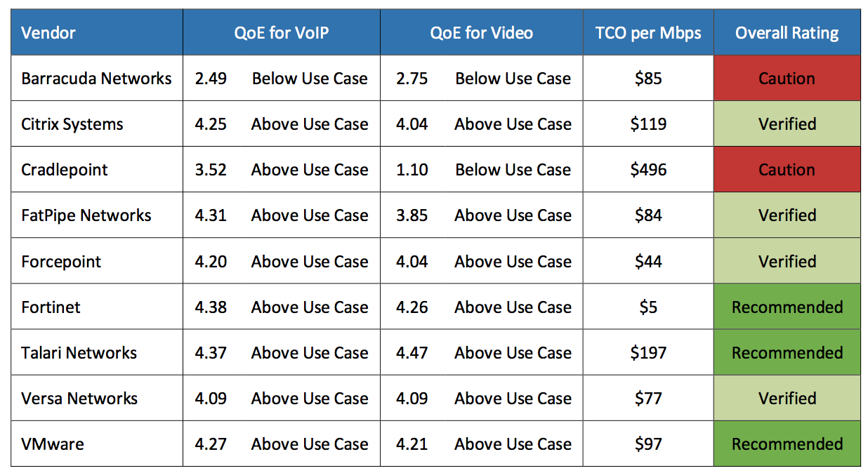Click the $496 TCO value
The image size is (868, 473).
pos(647,170)
